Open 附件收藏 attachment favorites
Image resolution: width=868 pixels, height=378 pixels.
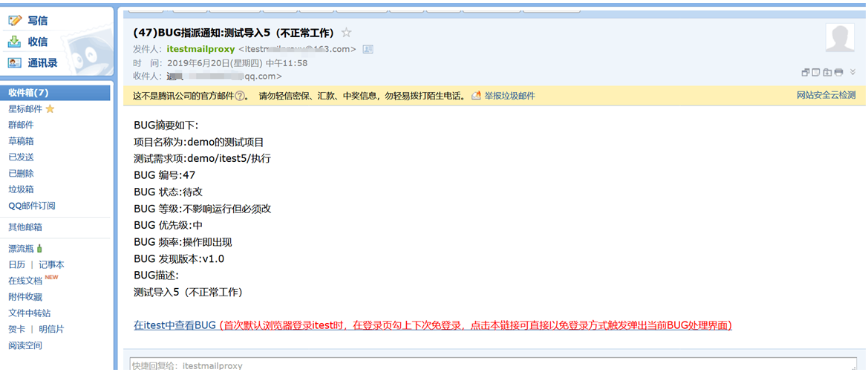tap(25, 296)
